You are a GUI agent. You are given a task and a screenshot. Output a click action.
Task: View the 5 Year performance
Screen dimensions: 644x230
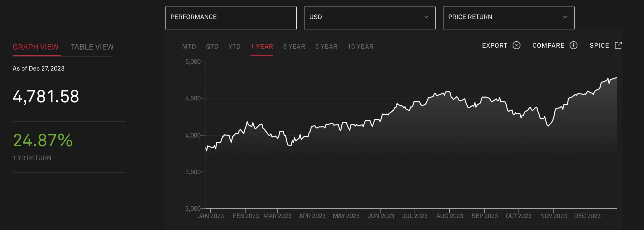[326, 47]
